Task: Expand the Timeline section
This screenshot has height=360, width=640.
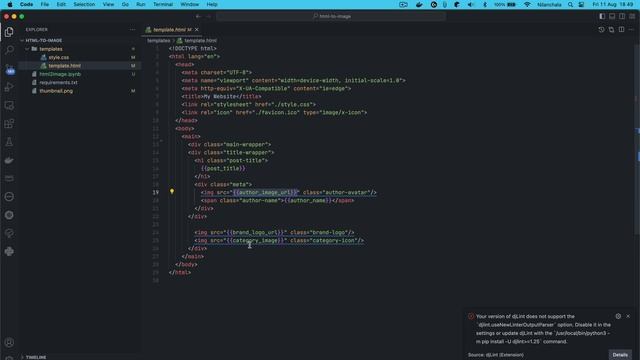Action: pyautogui.click(x=36, y=357)
